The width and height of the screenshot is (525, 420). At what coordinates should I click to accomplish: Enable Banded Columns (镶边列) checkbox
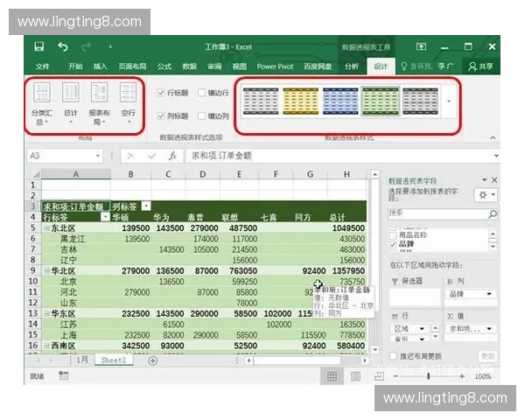(x=201, y=115)
